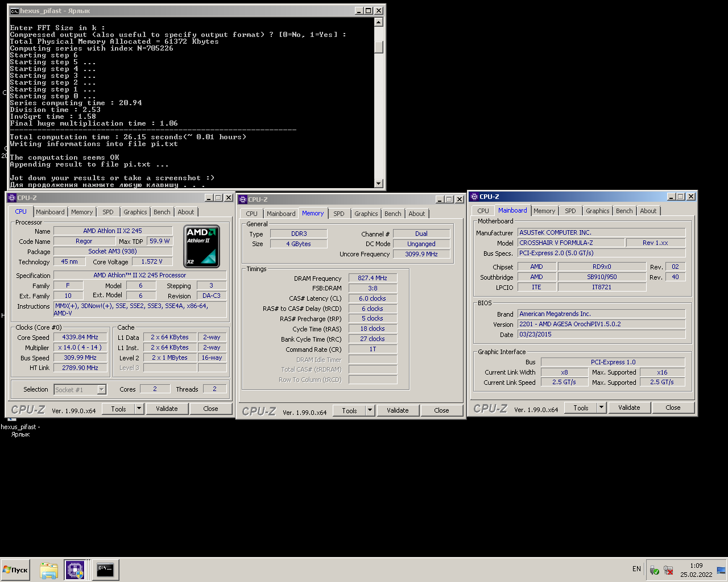Switch to About tab in CPU window
This screenshot has width=728, height=582.
point(186,212)
